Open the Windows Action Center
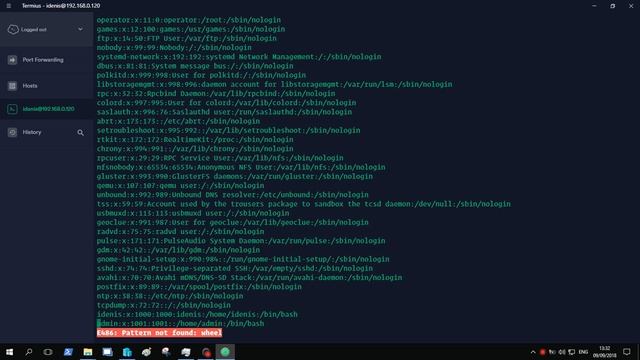Image resolution: width=640 pixels, height=360 pixels. tap(627, 352)
